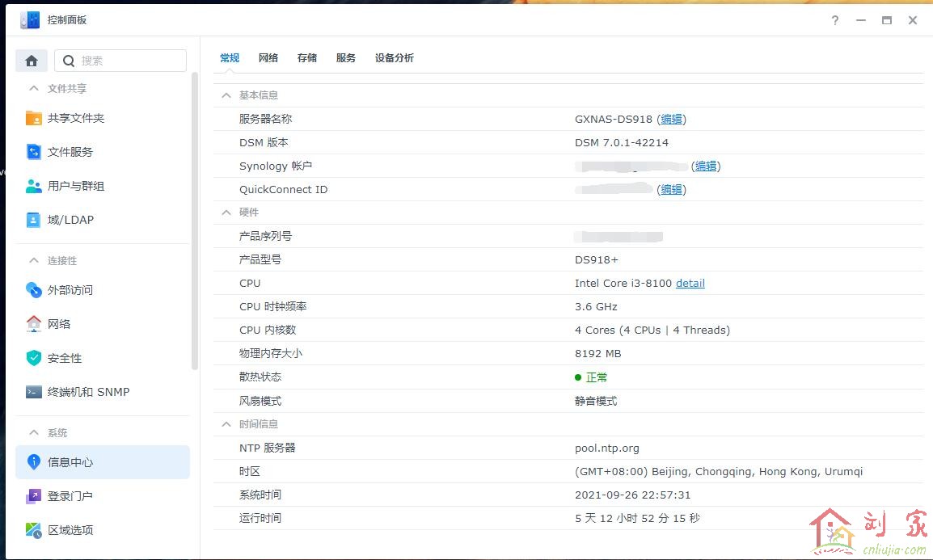
Task: Collapse the Basic Information (基本信息) section
Action: (x=226, y=95)
